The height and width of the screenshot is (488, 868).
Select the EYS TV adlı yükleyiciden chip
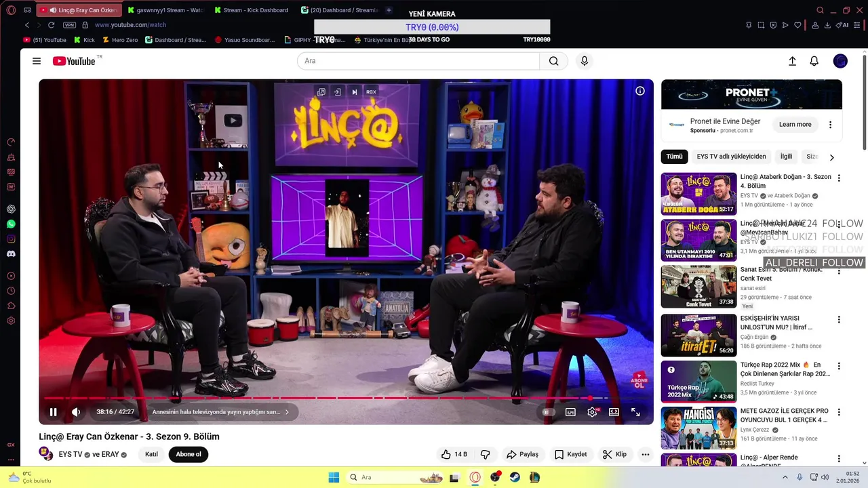(x=731, y=157)
